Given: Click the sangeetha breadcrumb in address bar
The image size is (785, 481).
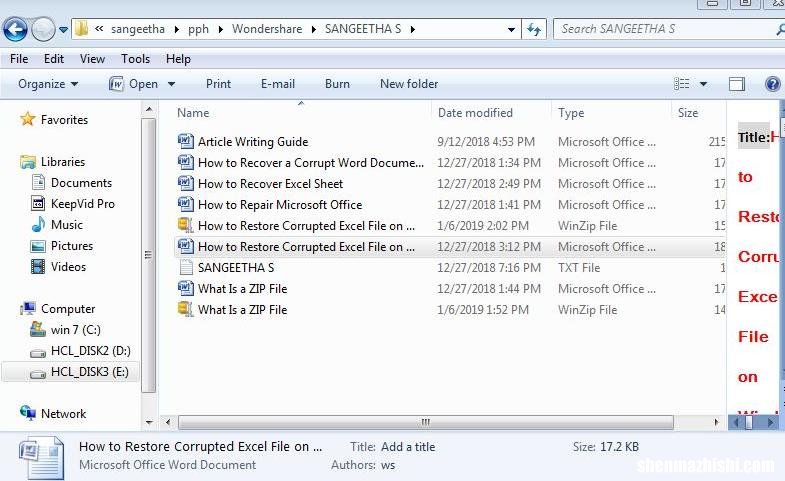Looking at the screenshot, I should (x=138, y=30).
